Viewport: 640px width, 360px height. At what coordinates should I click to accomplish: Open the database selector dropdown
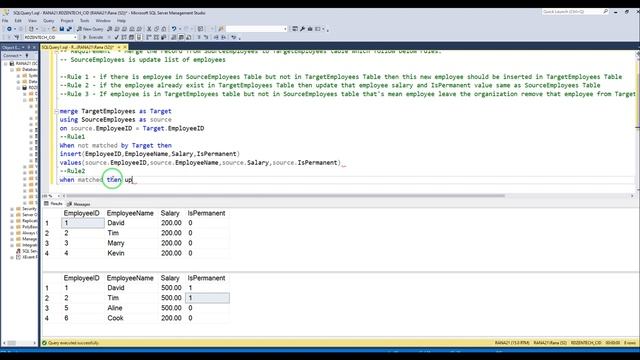(x=75, y=37)
